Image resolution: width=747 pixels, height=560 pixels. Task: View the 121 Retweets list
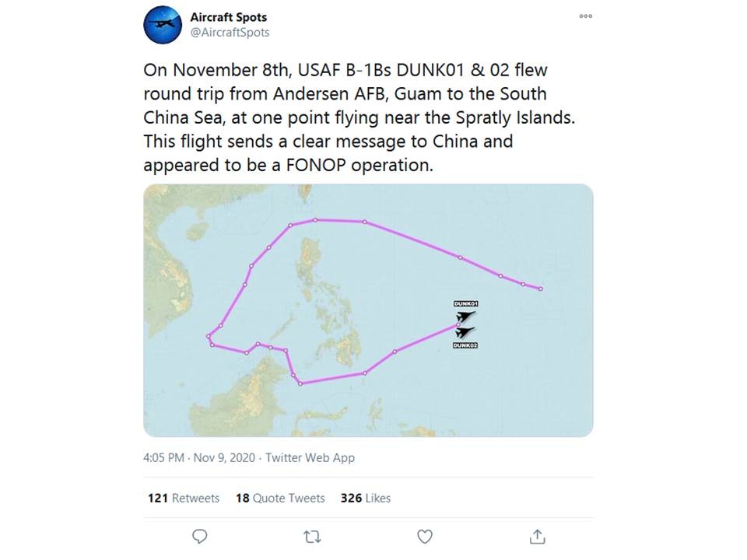click(184, 498)
